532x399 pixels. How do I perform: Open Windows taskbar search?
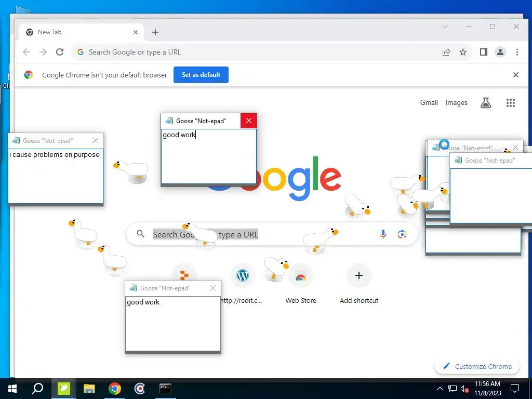click(37, 389)
